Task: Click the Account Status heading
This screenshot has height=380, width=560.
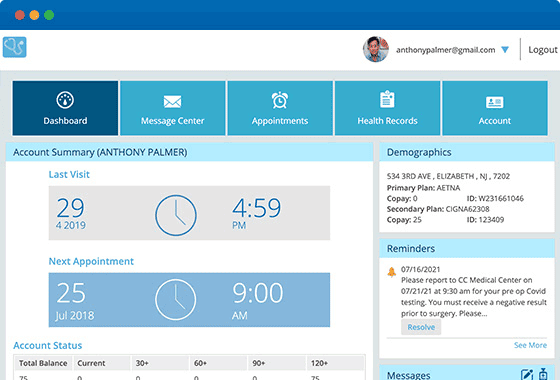Action: (x=48, y=346)
